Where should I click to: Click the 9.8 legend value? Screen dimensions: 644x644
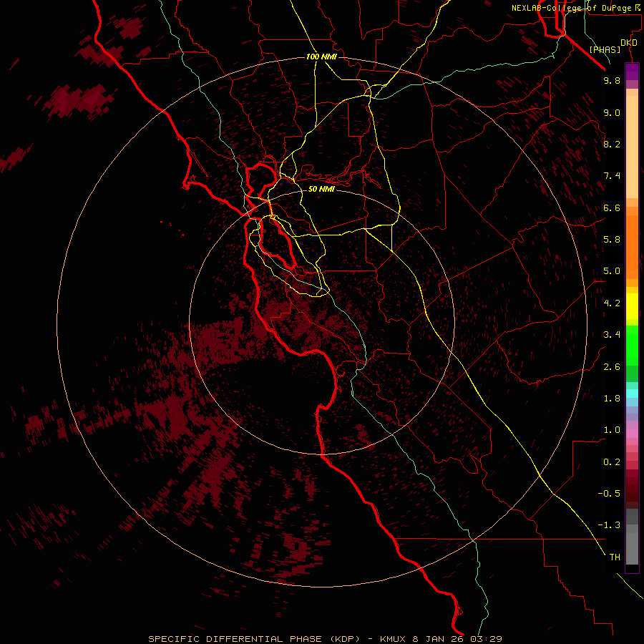point(612,80)
